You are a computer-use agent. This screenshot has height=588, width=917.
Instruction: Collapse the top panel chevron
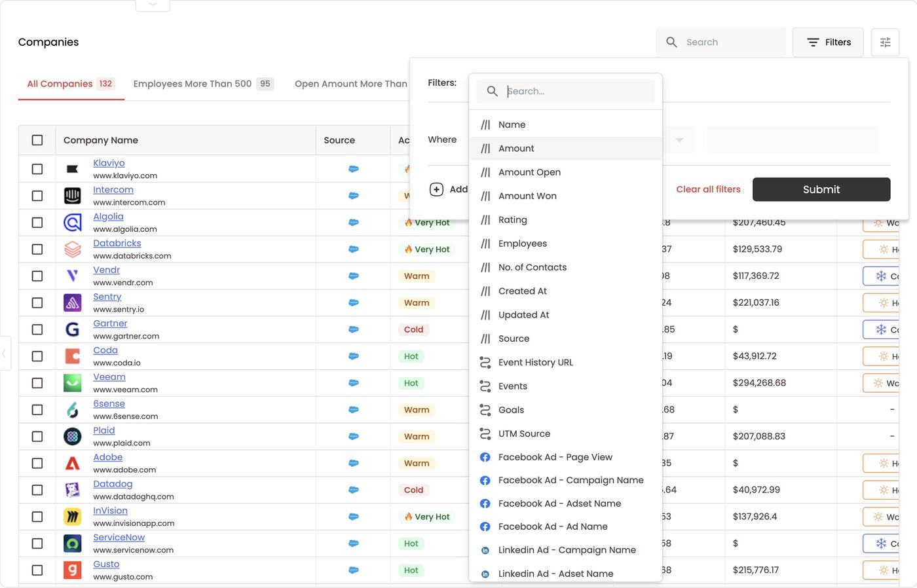(153, 5)
